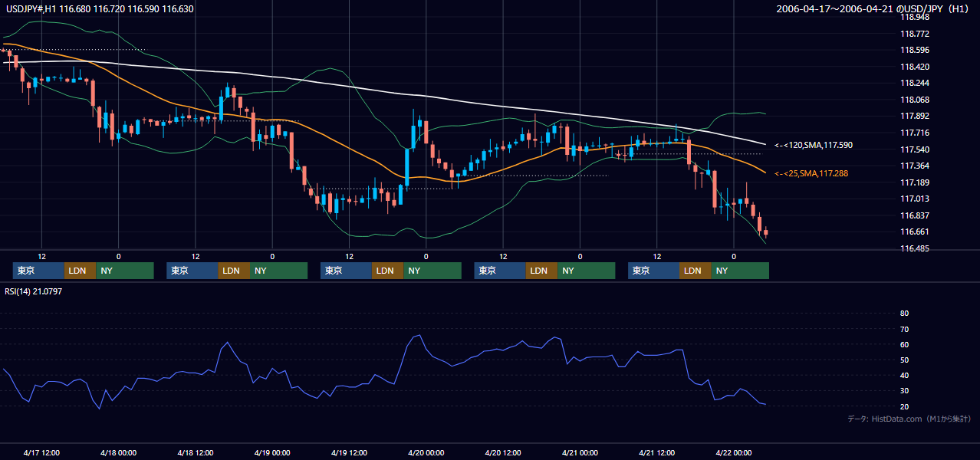Image resolution: width=980 pixels, height=460 pixels.
Task: Click the last day's NY session box
Action: tap(739, 271)
